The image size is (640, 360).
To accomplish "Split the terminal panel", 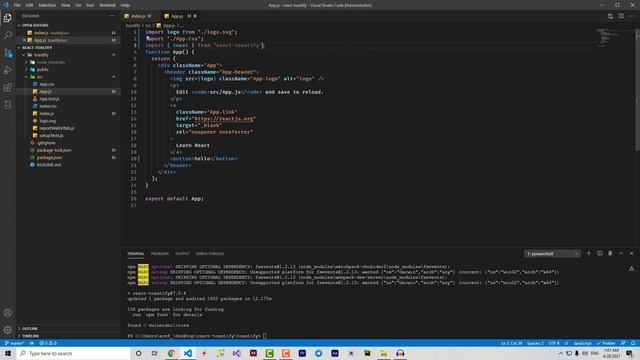I will pyautogui.click(x=600, y=253).
